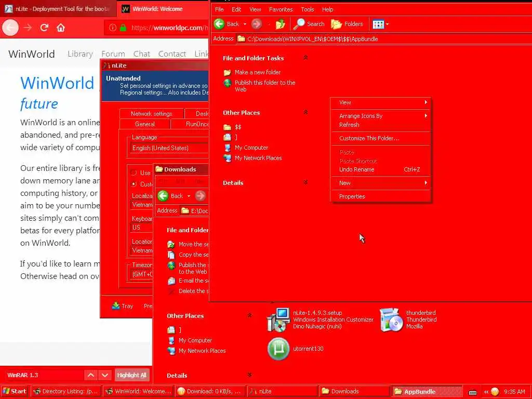
Task: Click Move the selected item icon
Action: tap(171, 244)
